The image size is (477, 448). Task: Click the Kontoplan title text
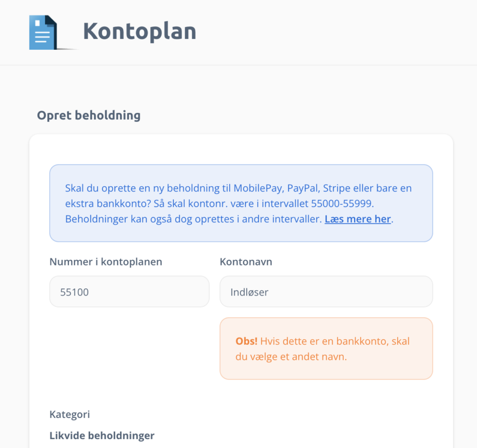coord(139,31)
